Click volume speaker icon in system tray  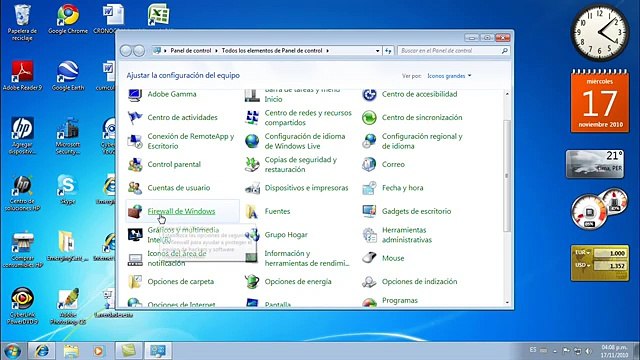pyautogui.click(x=588, y=351)
